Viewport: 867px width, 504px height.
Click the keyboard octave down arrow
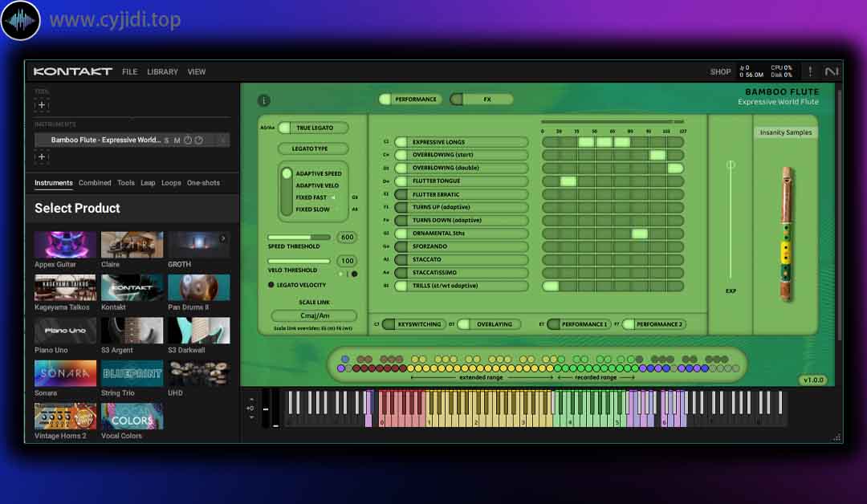(251, 417)
